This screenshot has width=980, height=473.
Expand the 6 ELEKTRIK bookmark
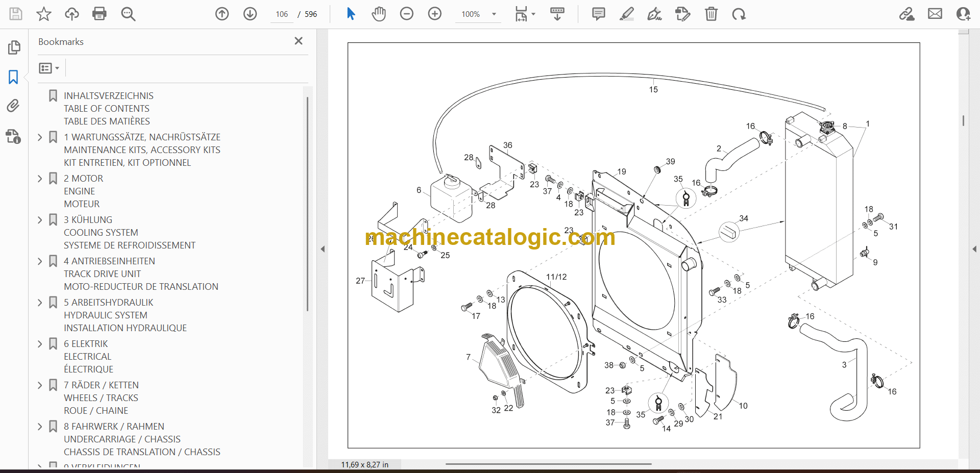pos(40,344)
